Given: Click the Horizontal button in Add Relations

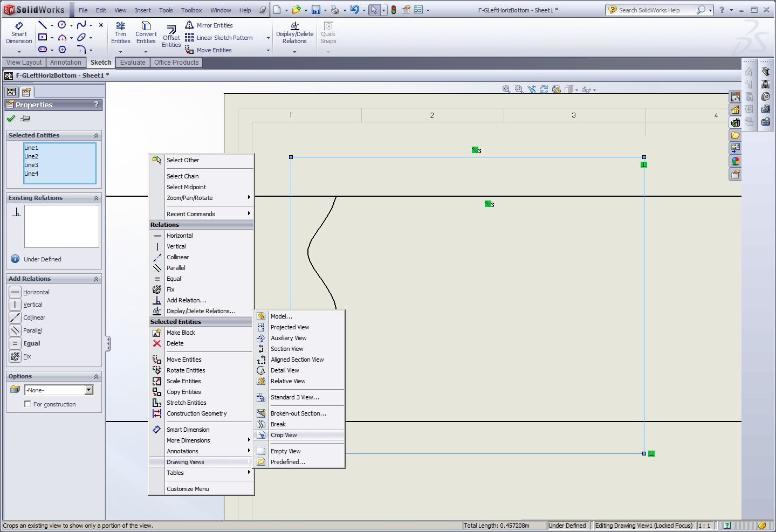Looking at the screenshot, I should (x=15, y=292).
